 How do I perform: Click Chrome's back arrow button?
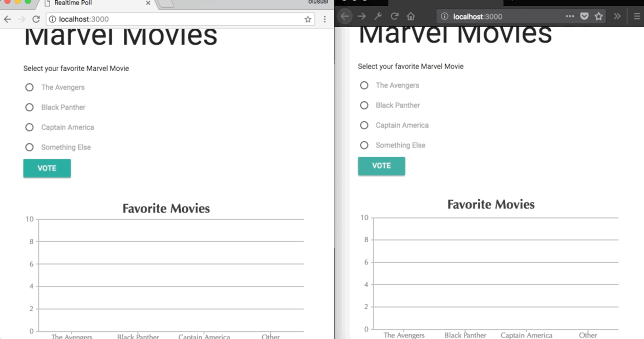(x=7, y=19)
